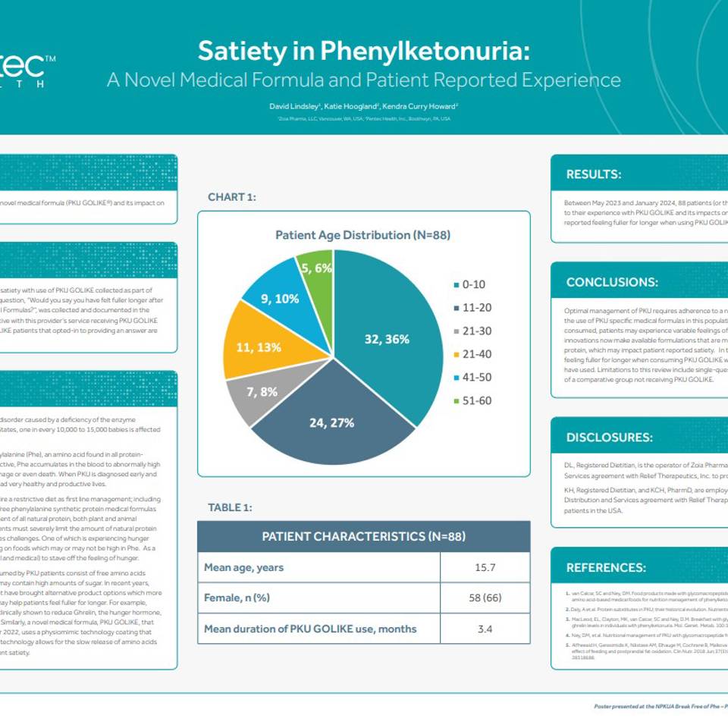Click the PATIENT CHARACTERISTICS table header
728x728 pixels.
[x=363, y=536]
